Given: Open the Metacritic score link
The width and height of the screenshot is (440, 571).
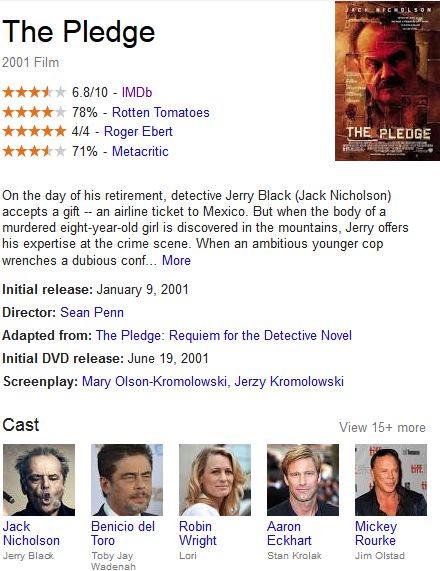Looking at the screenshot, I should tap(140, 151).
